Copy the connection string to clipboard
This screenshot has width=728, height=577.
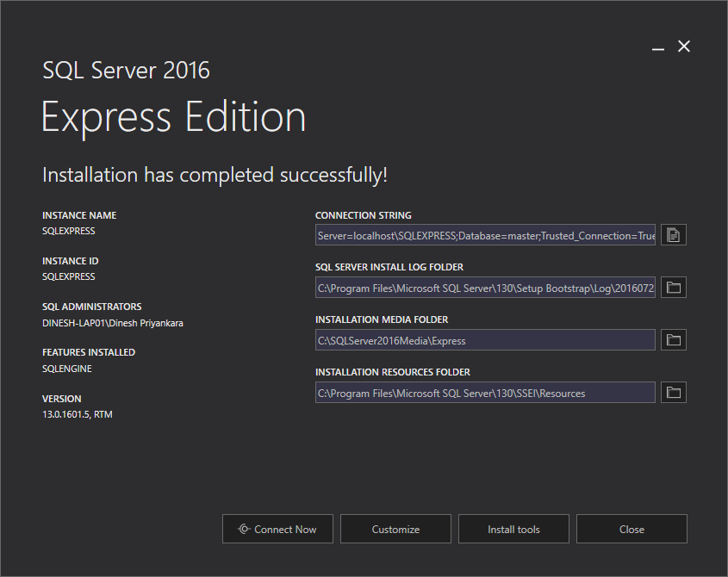coord(673,234)
